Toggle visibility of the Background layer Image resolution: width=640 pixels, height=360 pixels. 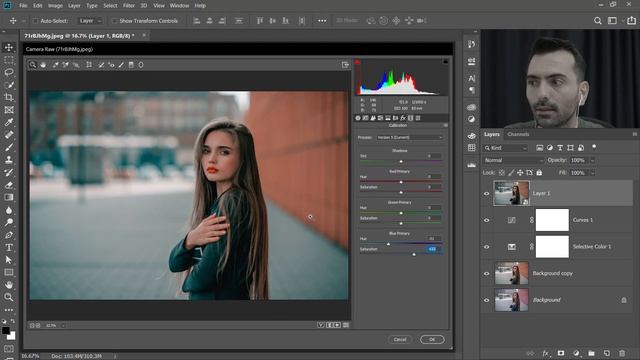(x=487, y=300)
